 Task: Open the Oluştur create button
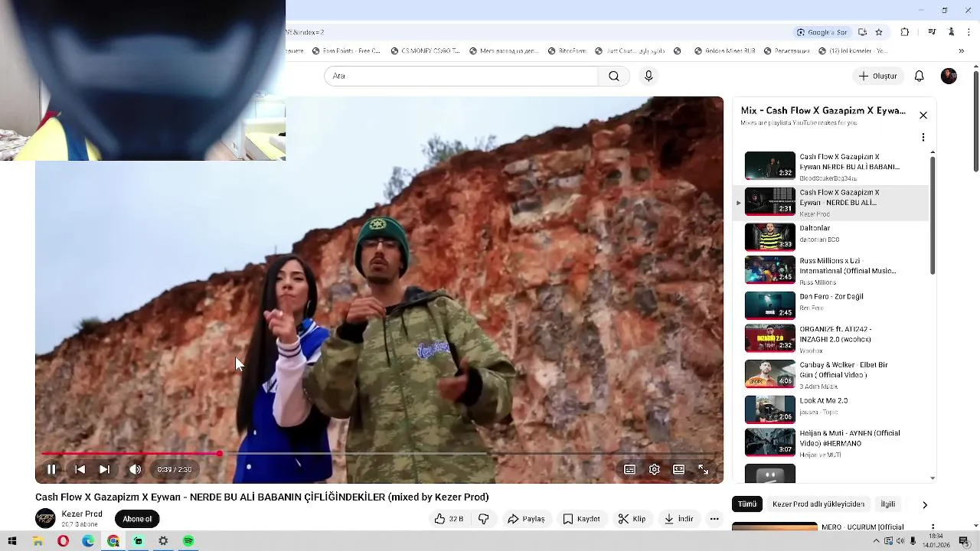pos(877,76)
